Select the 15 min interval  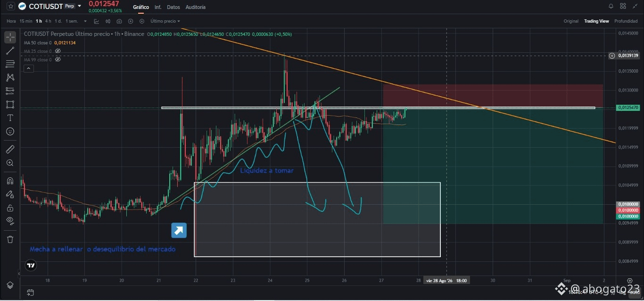(x=26, y=21)
